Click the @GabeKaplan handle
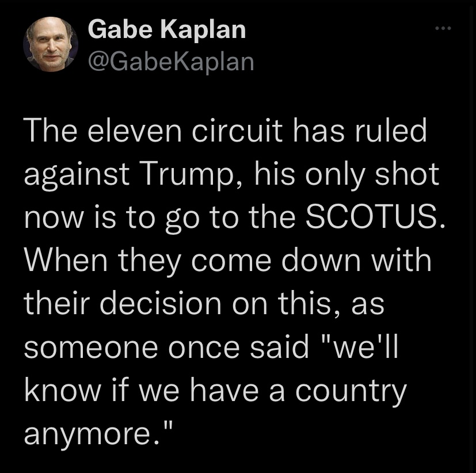 (171, 62)
